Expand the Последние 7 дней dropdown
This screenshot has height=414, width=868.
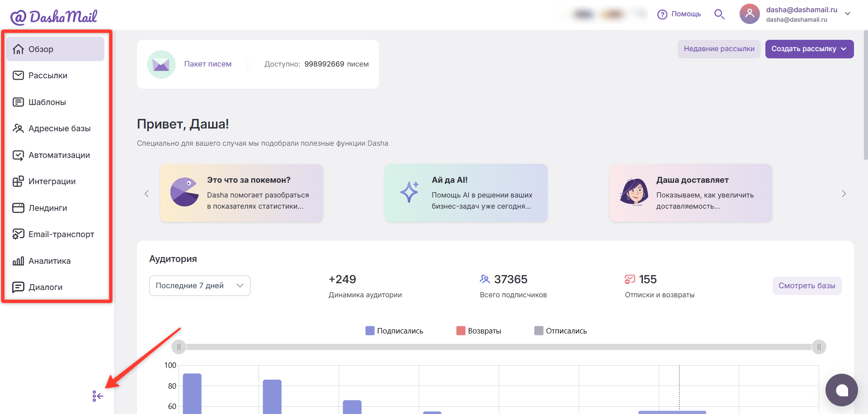200,286
